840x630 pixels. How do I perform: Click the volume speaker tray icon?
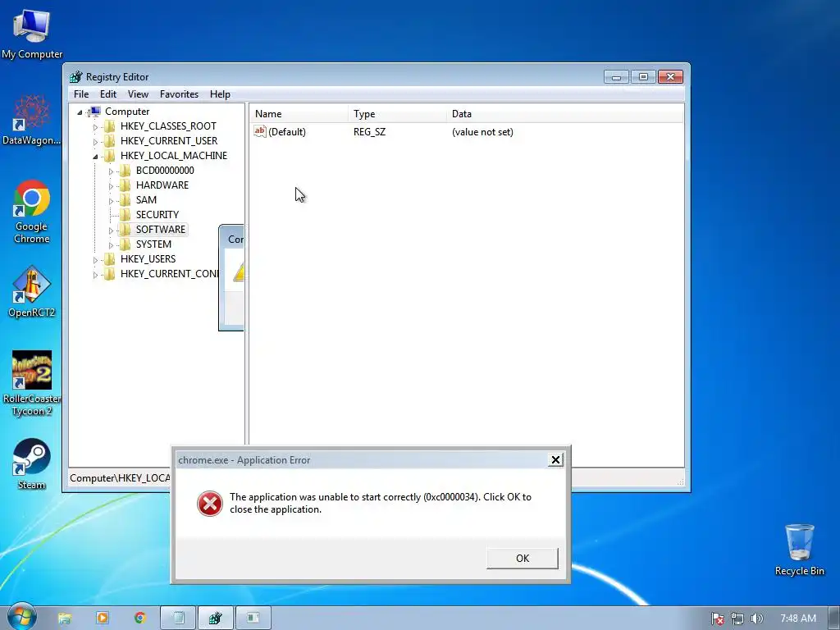pyautogui.click(x=756, y=619)
